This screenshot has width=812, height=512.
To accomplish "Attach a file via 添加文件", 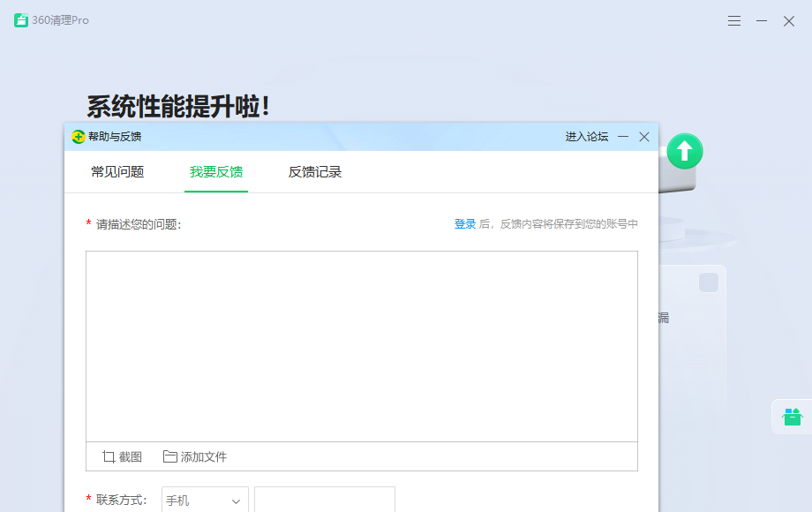I will tap(195, 456).
